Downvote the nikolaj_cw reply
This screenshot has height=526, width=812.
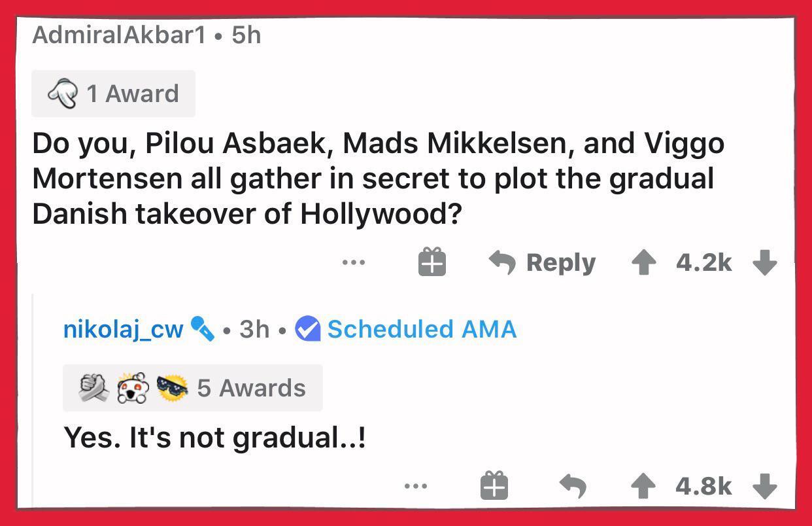pos(764,486)
